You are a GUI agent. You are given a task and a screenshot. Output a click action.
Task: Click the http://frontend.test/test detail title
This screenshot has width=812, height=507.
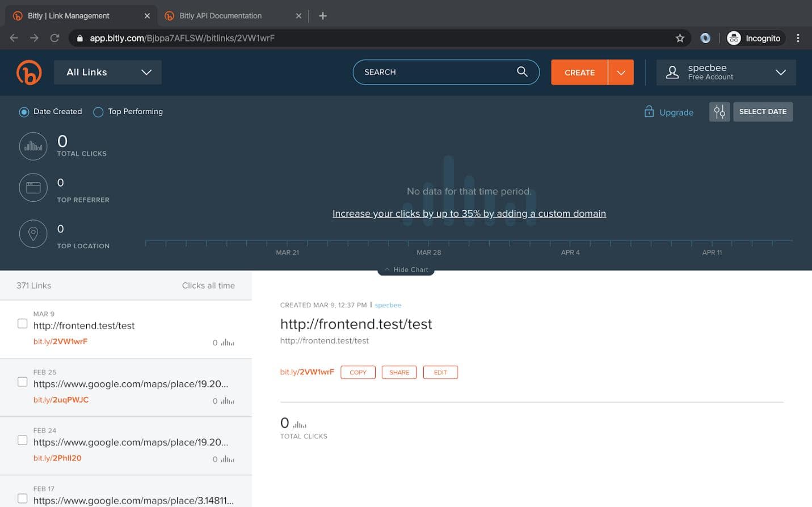(x=356, y=324)
